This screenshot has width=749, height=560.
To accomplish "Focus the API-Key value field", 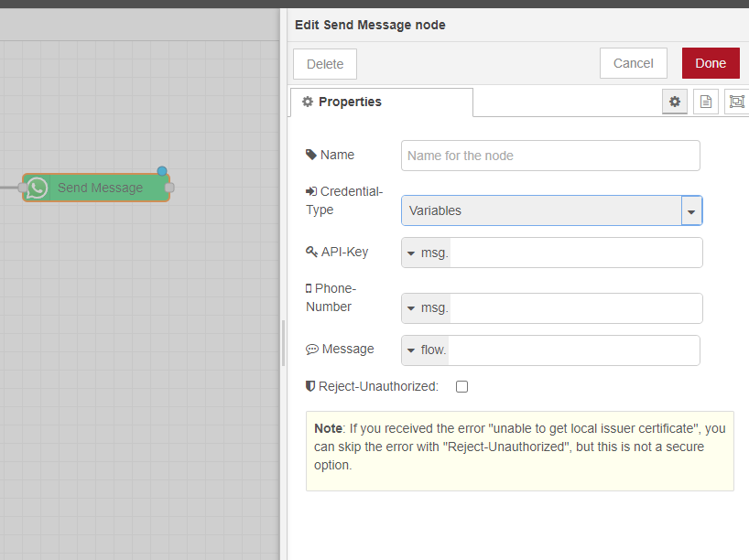I will point(575,253).
